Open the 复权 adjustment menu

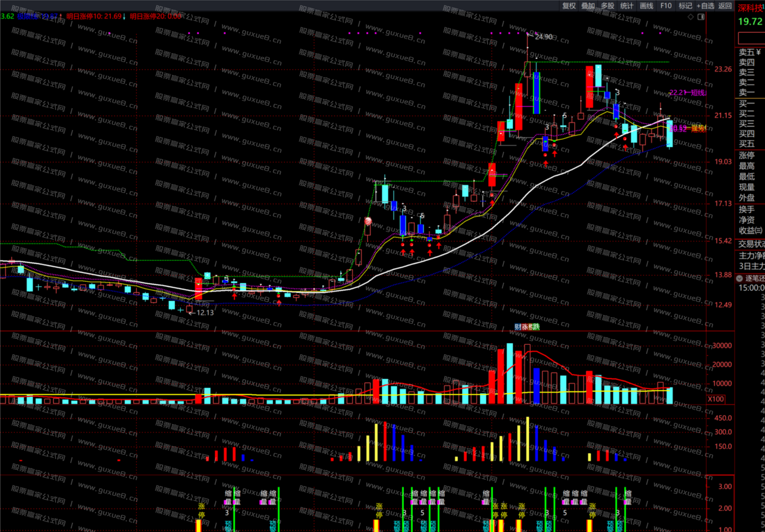[x=569, y=5]
